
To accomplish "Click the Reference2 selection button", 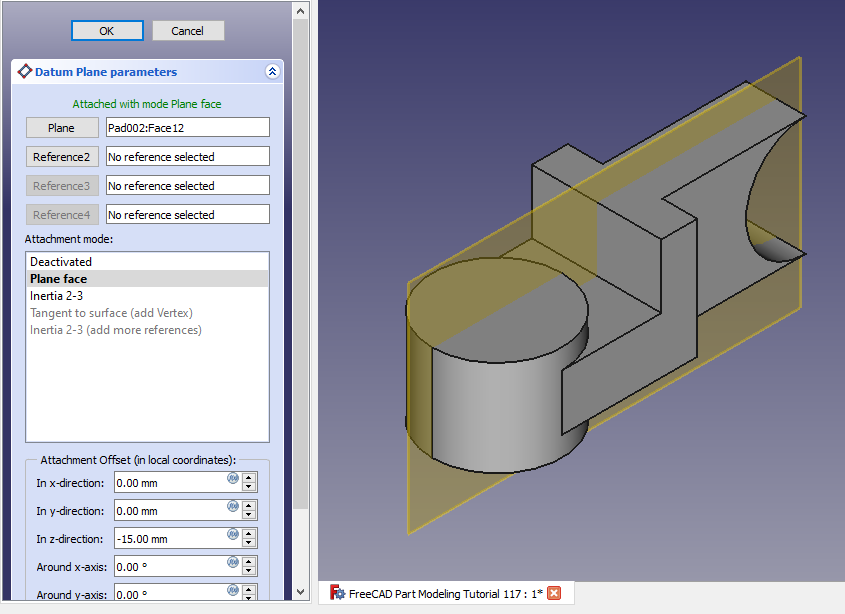I will pos(62,157).
